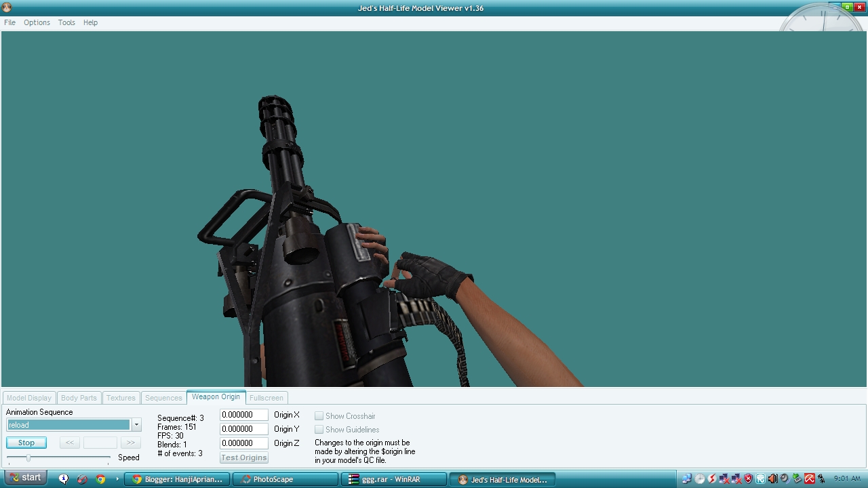Click the 'FPS: 30' info text
This screenshot has height=488, width=868.
[170, 436]
